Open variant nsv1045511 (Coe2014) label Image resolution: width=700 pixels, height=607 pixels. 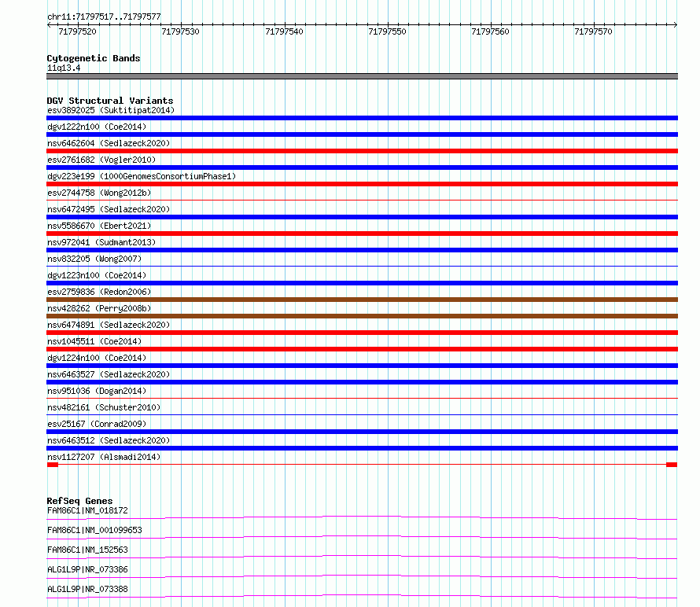pos(94,341)
